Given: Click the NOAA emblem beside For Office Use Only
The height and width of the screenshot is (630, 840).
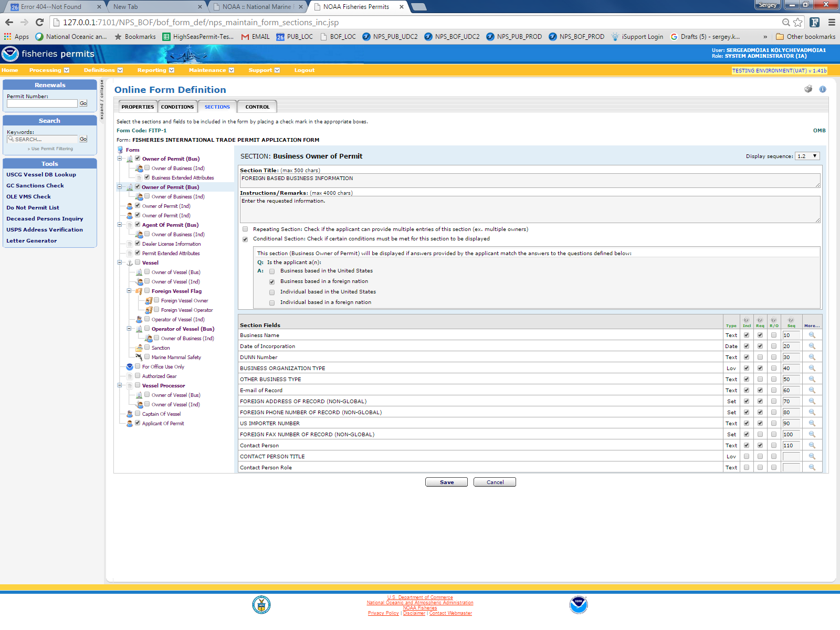Looking at the screenshot, I should tap(130, 367).
